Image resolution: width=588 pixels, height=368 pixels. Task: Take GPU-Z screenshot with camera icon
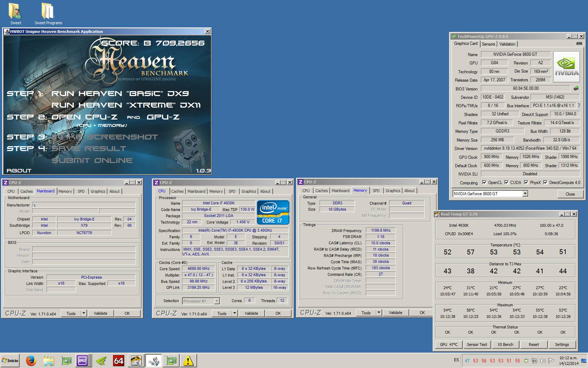(x=579, y=43)
